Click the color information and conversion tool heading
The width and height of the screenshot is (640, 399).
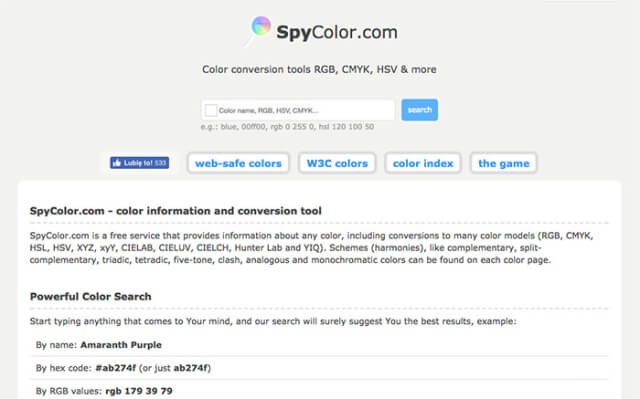[x=176, y=211]
